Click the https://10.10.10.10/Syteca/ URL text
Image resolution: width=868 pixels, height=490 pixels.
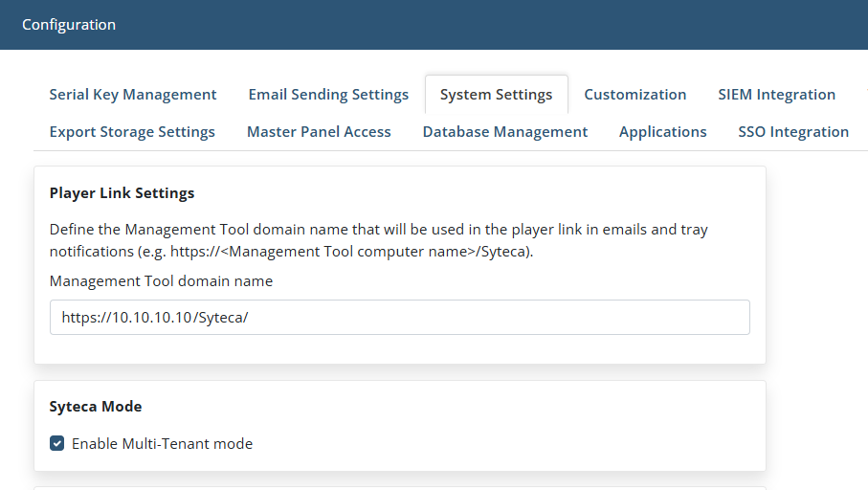(x=155, y=317)
